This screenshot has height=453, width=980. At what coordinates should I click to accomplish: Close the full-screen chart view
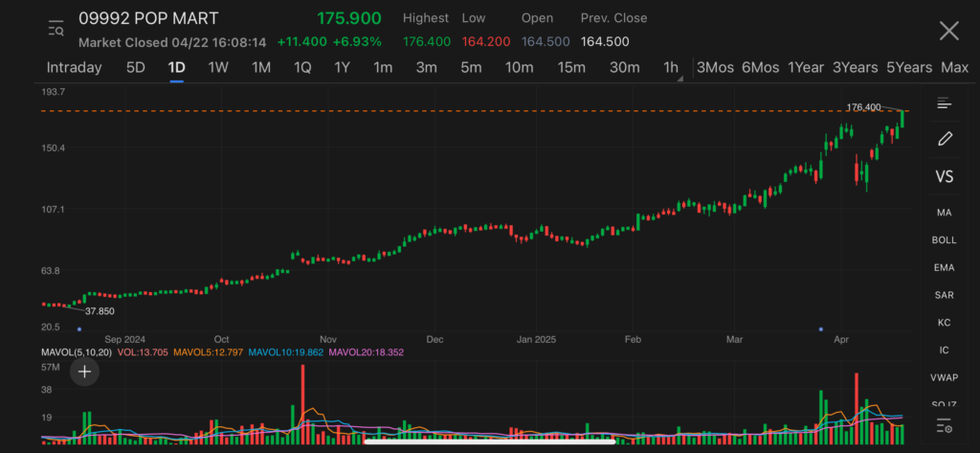click(x=948, y=31)
